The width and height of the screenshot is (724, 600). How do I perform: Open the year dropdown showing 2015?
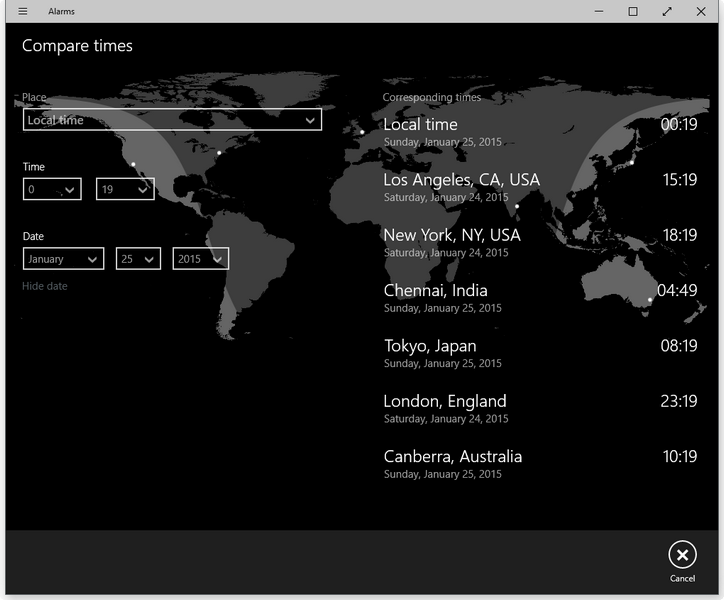click(200, 259)
